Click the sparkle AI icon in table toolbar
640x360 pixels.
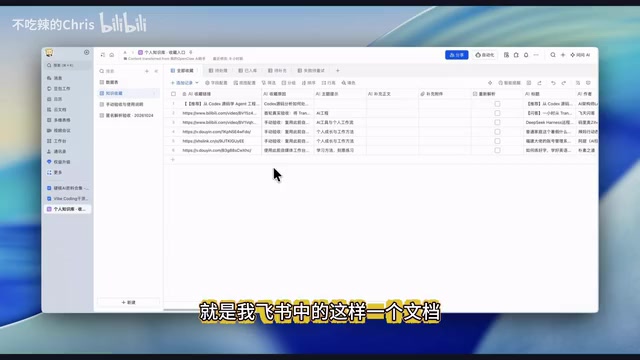(x=490, y=83)
